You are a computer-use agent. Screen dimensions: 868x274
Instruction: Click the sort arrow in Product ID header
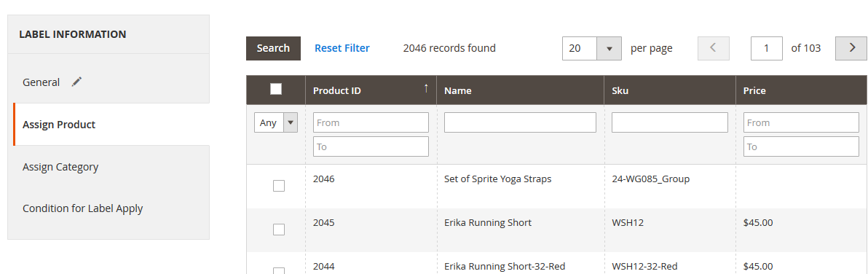(426, 88)
